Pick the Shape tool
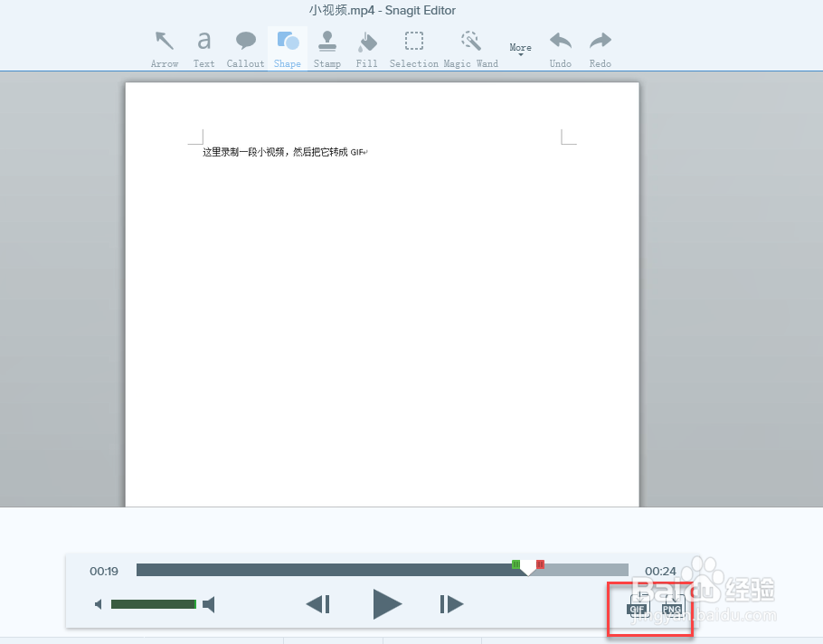Image resolution: width=823 pixels, height=644 pixels. [x=287, y=50]
